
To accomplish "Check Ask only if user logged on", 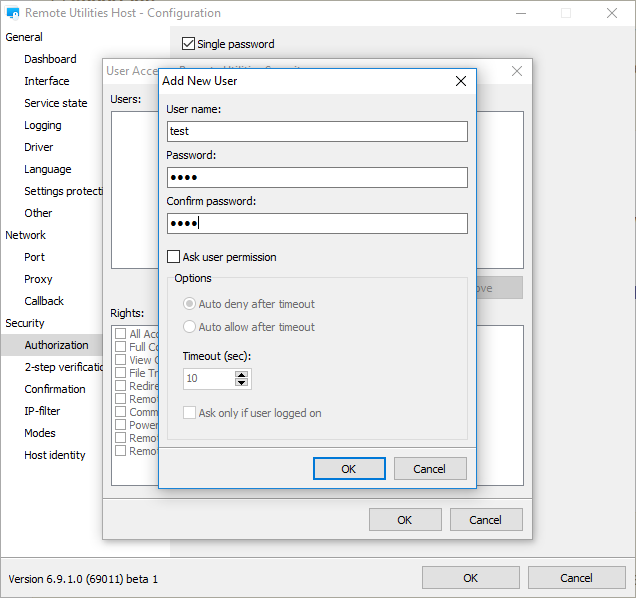I will [x=189, y=413].
